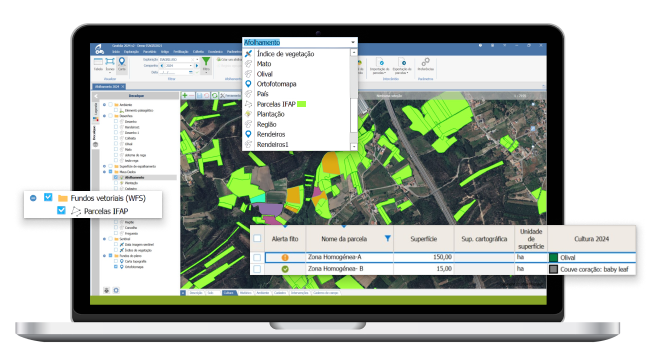Check the row box for Zona Homogénea- B
This screenshot has width=647, height=364.
coord(257,269)
